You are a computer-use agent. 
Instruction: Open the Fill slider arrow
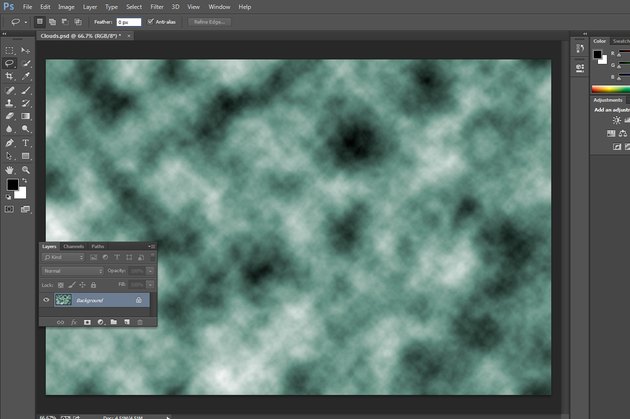(x=150, y=285)
